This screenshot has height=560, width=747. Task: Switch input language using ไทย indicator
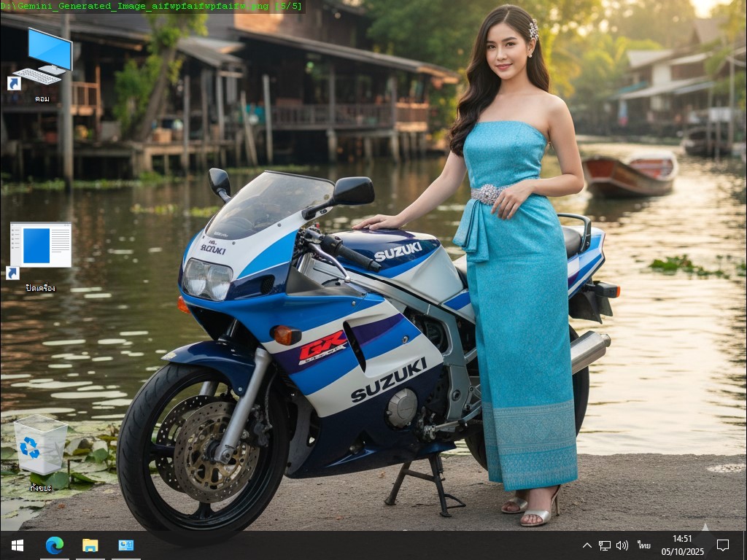point(644,545)
